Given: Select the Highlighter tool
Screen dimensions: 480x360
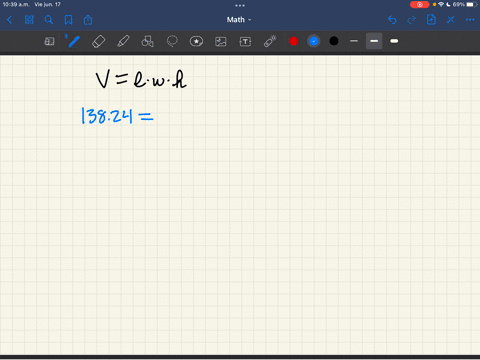Looking at the screenshot, I should 123,41.
